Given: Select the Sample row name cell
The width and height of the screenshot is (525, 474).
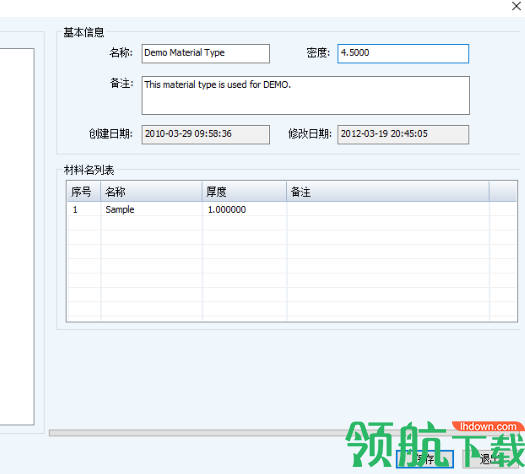Looking at the screenshot, I should (151, 210).
